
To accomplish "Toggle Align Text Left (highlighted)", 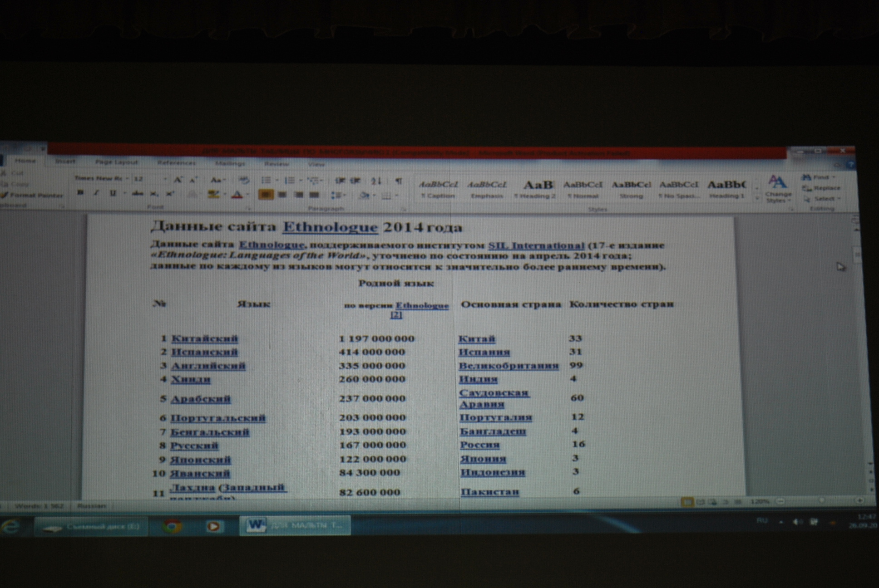I will click(x=266, y=195).
